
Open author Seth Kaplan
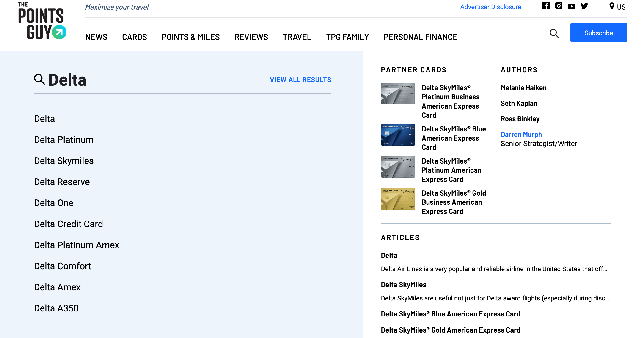coord(519,104)
